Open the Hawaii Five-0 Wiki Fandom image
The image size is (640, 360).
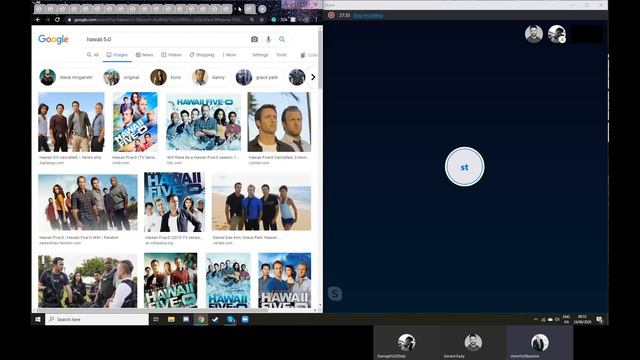coord(88,202)
